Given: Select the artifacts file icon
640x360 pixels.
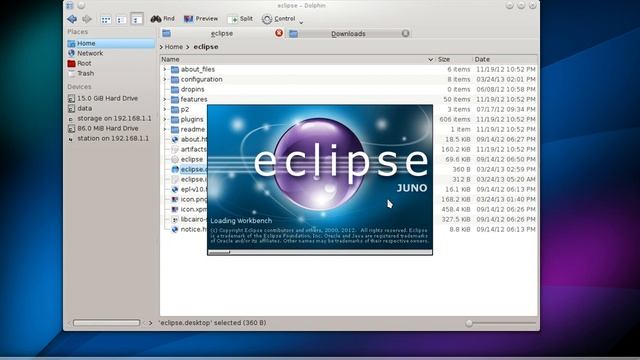Looking at the screenshot, I should (175, 149).
